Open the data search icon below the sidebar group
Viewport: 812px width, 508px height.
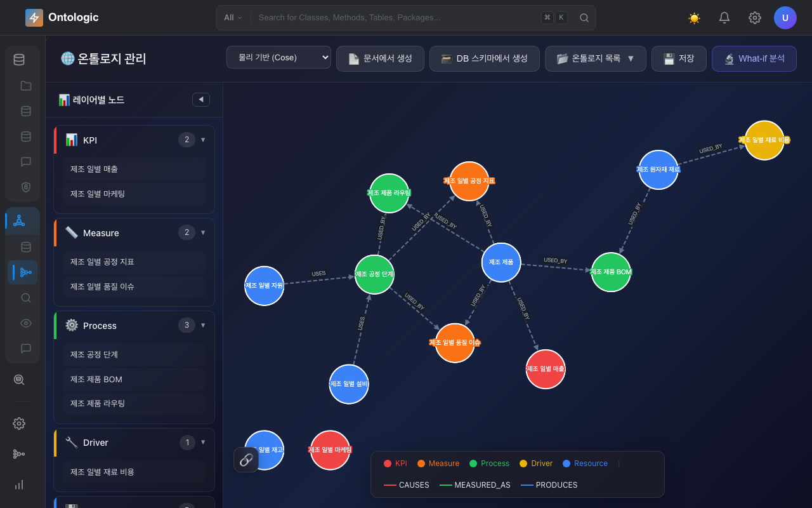(x=19, y=380)
